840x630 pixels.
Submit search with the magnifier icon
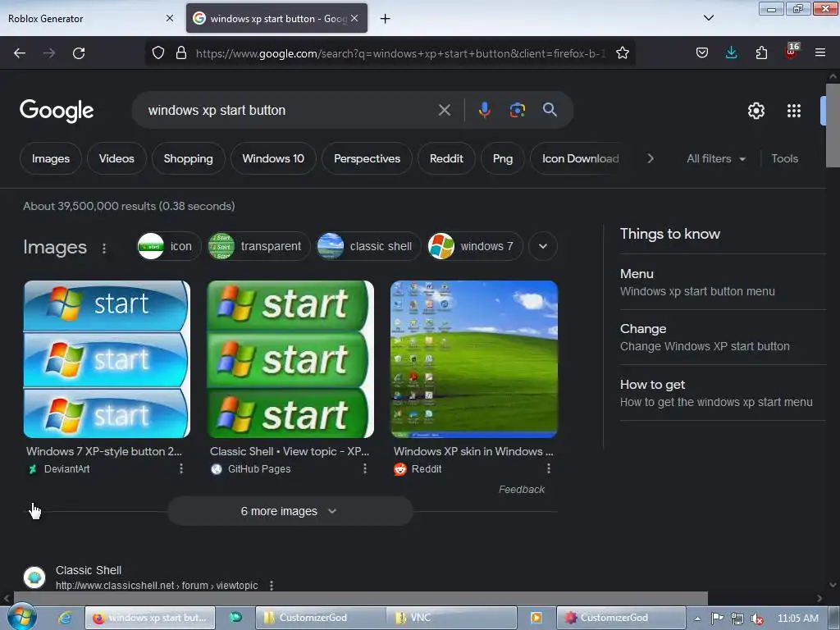(550, 110)
